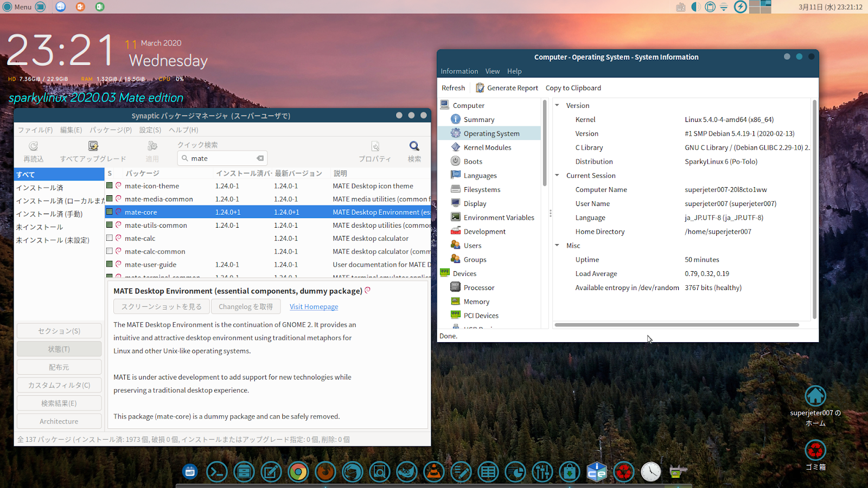Select Kernel Modules in the sidebar
Viewport: 868px width, 488px height.
tap(488, 147)
